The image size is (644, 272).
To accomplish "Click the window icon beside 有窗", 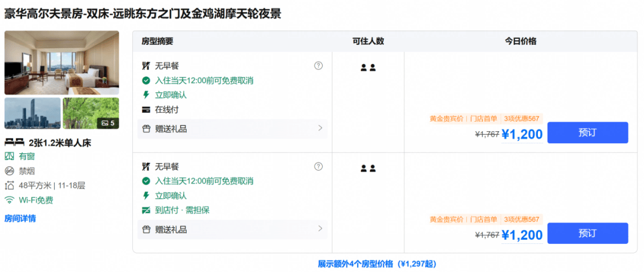I will pos(9,156).
